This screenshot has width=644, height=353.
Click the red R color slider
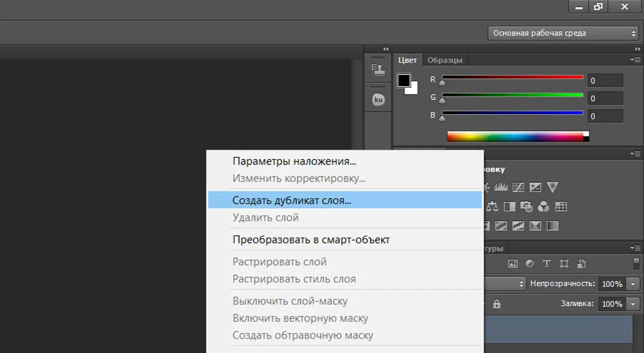coord(512,77)
